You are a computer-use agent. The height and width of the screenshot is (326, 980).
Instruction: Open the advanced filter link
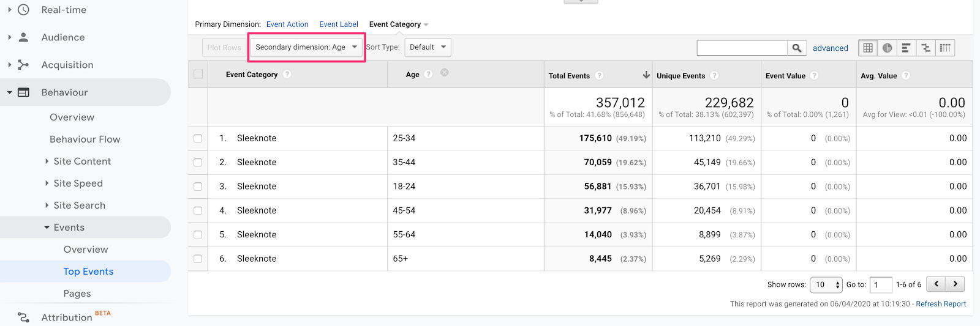point(831,48)
